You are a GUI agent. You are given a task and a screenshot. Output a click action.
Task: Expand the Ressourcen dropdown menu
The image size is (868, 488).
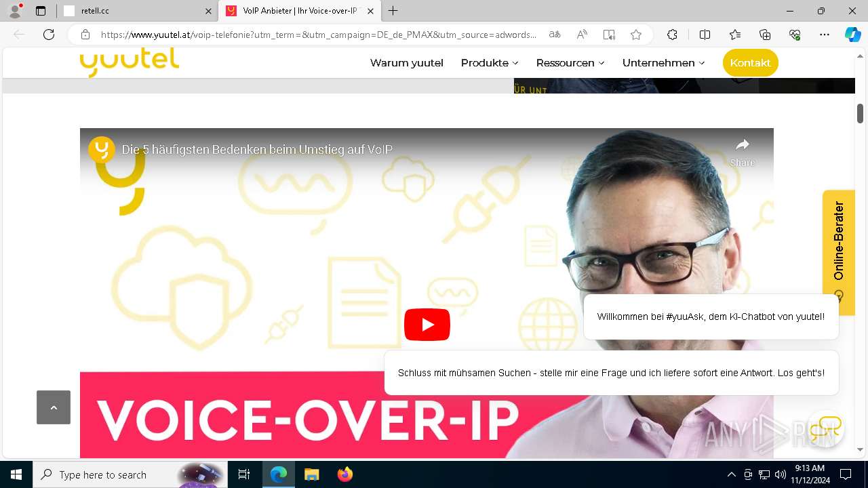[570, 63]
